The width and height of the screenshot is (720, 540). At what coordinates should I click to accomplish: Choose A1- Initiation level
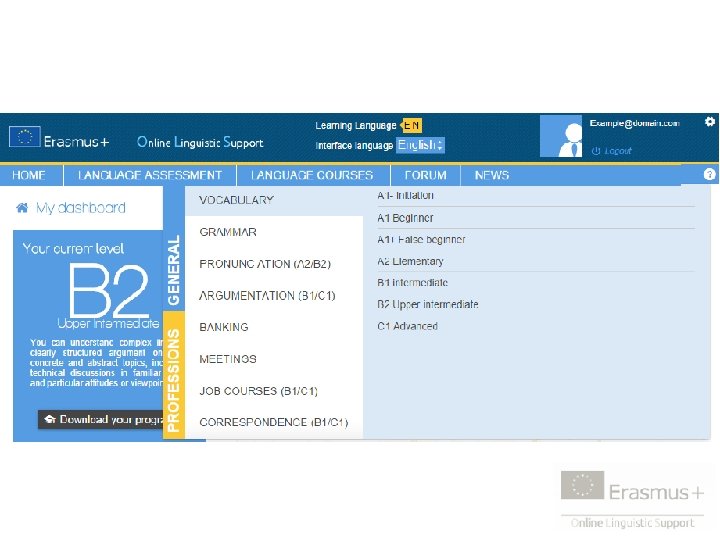tap(405, 196)
